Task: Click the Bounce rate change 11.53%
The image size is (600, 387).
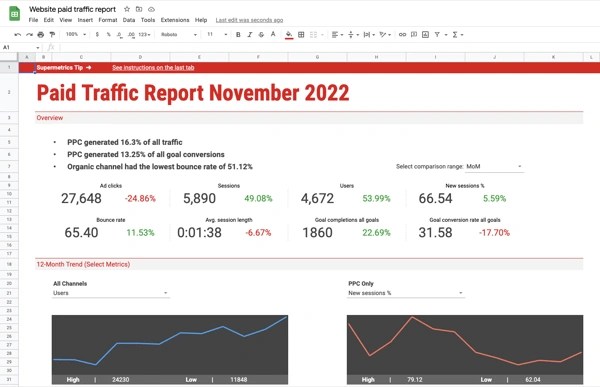Action: [x=140, y=232]
